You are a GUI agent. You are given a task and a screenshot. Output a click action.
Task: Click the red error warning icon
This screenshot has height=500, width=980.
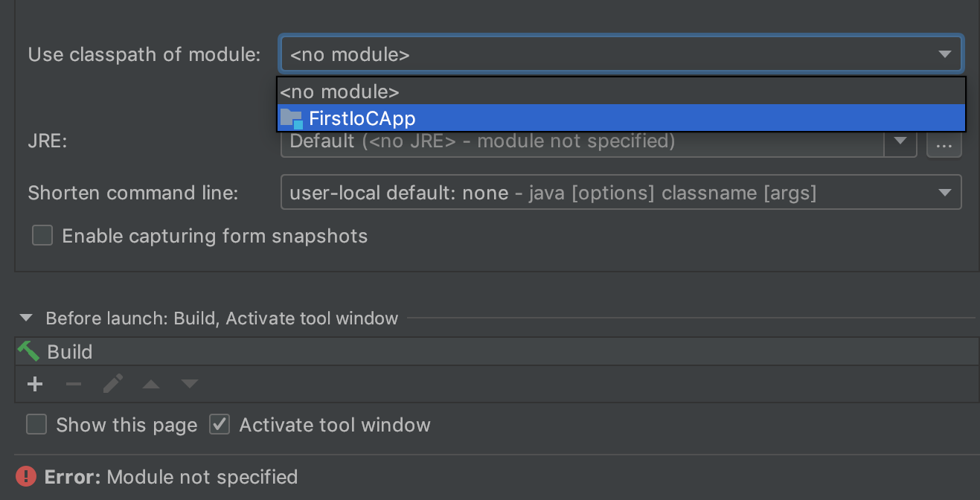[x=26, y=476]
